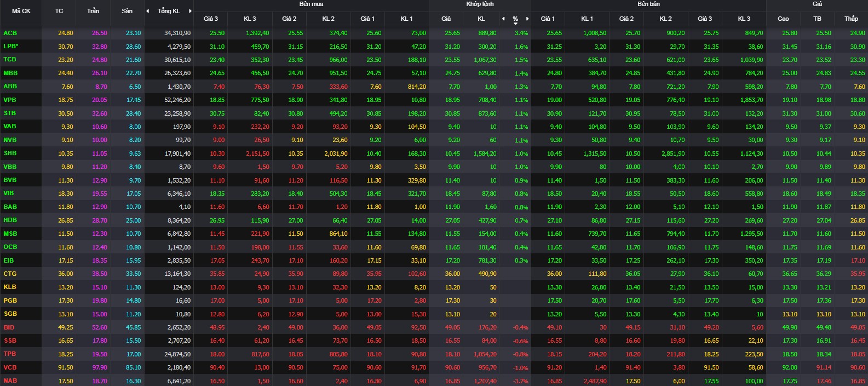
Task: Open the ACB stock symbol
Action: point(10,33)
